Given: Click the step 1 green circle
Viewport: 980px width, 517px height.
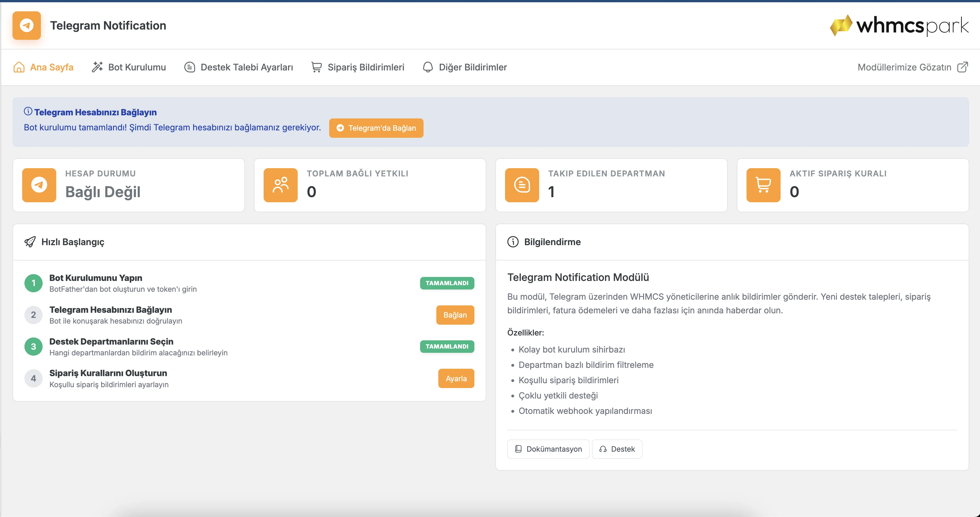Looking at the screenshot, I should 34,283.
